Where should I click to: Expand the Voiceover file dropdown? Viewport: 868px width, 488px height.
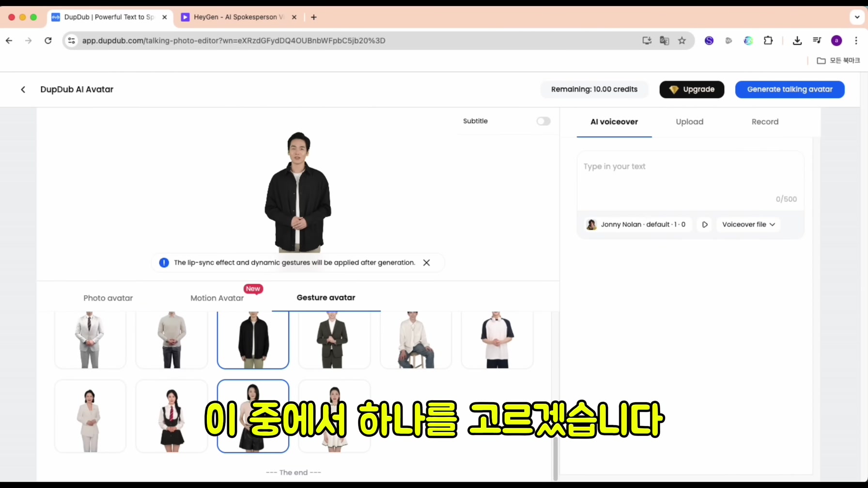tap(748, 224)
